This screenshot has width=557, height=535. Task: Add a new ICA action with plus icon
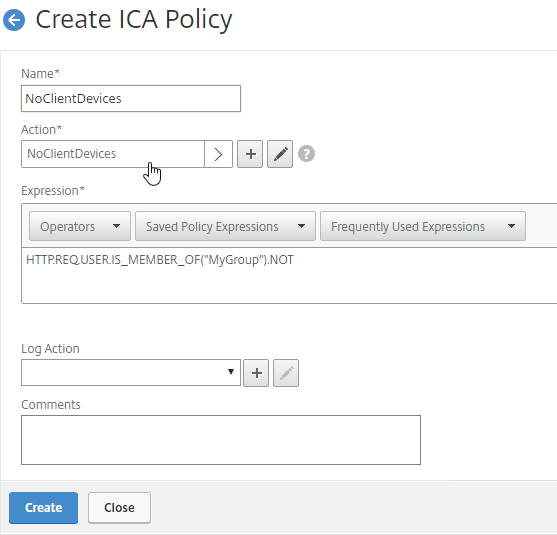click(250, 154)
